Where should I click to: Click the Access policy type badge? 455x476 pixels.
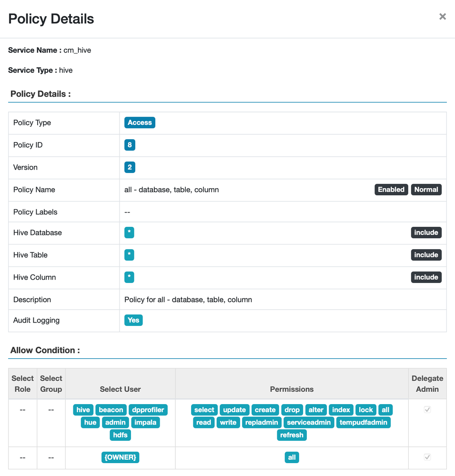[140, 122]
